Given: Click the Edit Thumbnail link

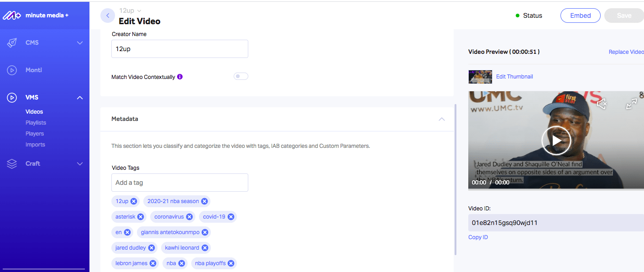Looking at the screenshot, I should point(514,77).
